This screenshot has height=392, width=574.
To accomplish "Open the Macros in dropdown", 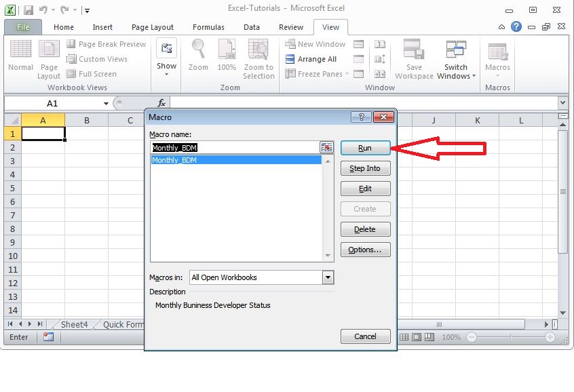I will 328,277.
